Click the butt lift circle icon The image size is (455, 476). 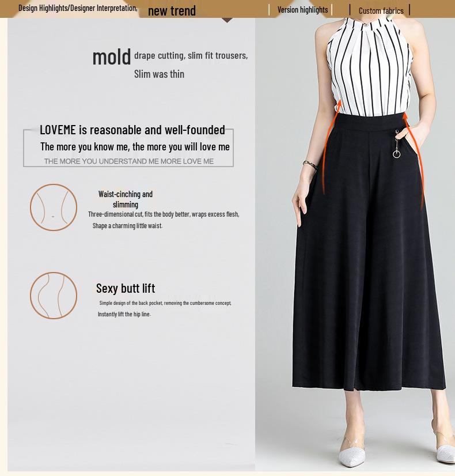(x=54, y=296)
